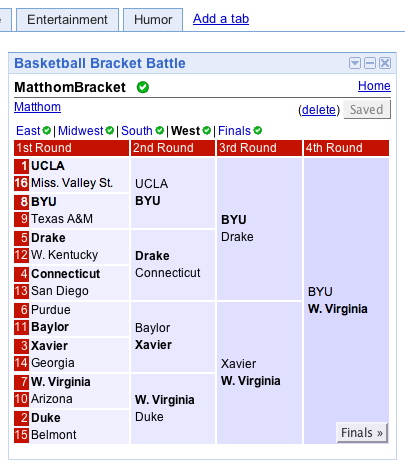Click the Add a tab link
Image resolution: width=405 pixels, height=468 pixels.
221,19
